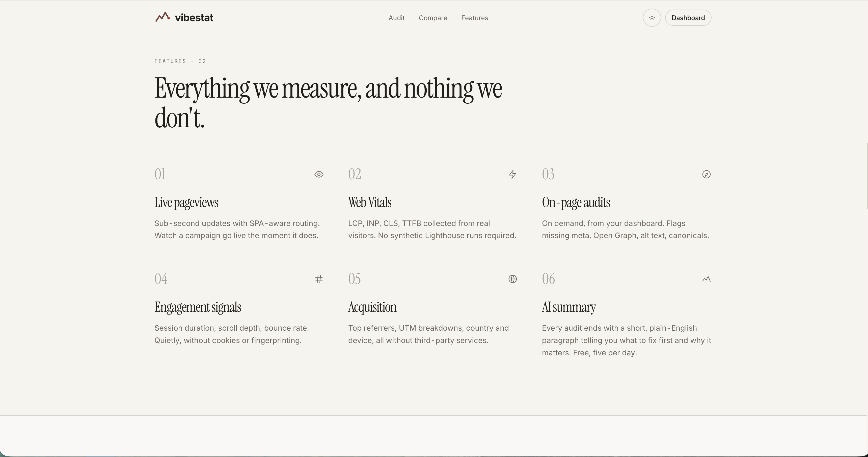The width and height of the screenshot is (868, 457).
Task: Click the compass icon on On-page audits
Action: 706,175
